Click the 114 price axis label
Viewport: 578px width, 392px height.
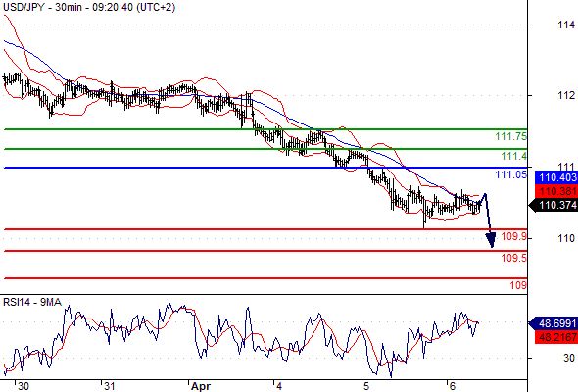coord(566,25)
